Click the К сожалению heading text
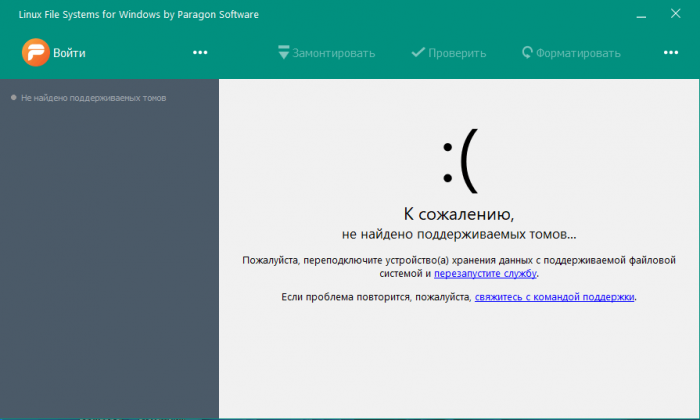The height and width of the screenshot is (420, 700). [x=458, y=214]
